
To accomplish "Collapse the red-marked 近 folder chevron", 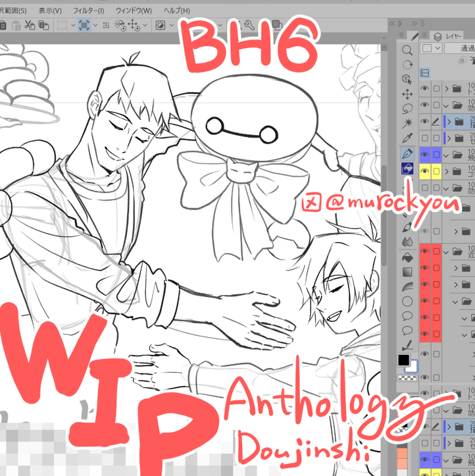I will (x=446, y=252).
